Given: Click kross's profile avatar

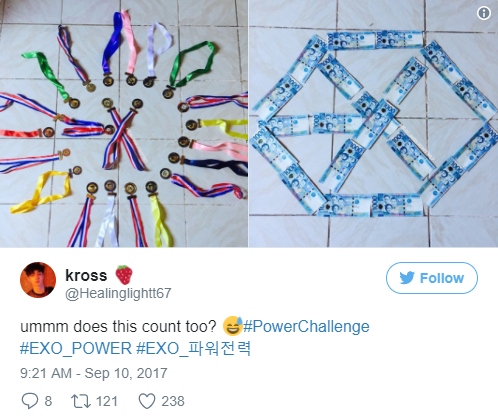Looking at the screenshot, I should tap(38, 280).
